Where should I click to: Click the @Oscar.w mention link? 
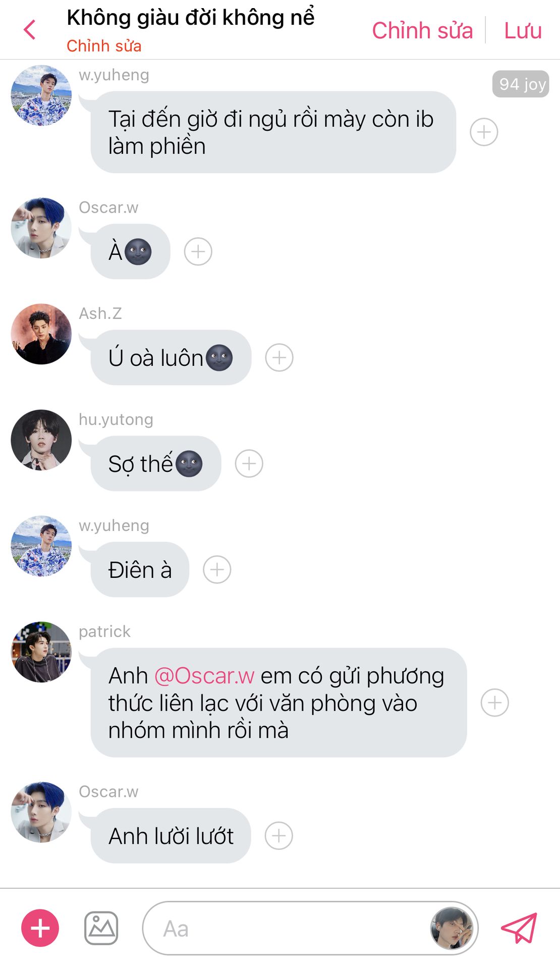click(204, 676)
